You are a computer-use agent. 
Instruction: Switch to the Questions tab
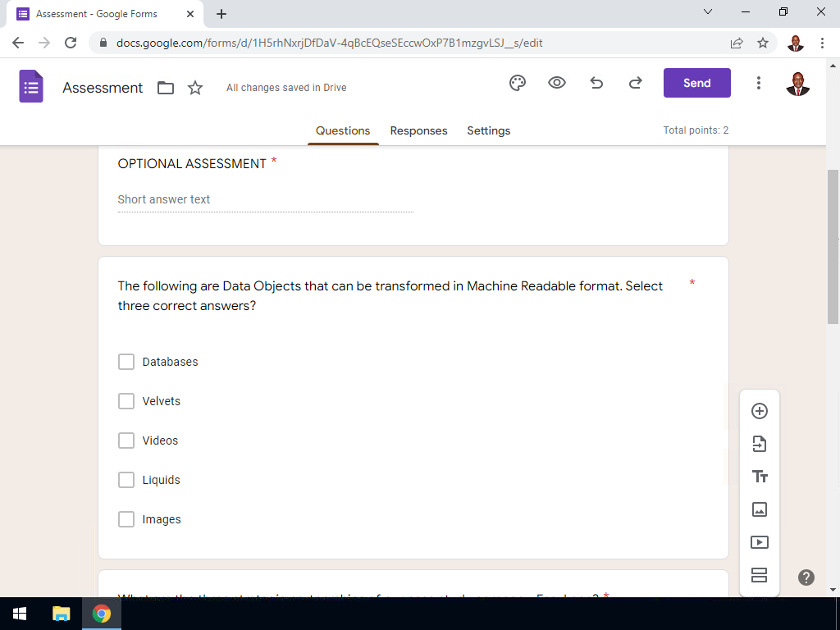click(343, 130)
